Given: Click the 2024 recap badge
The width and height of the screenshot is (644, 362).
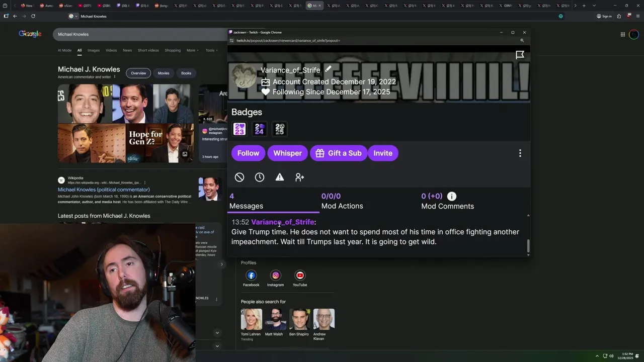Looking at the screenshot, I should 260,129.
